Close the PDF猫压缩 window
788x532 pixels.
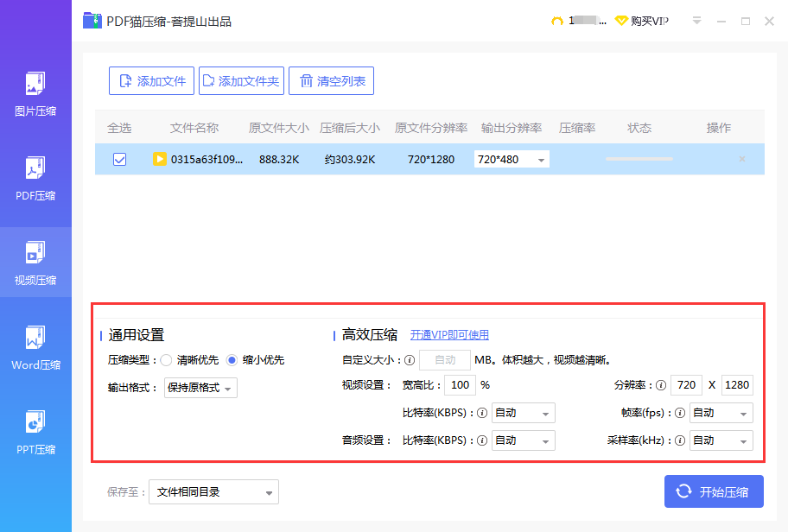click(x=769, y=21)
